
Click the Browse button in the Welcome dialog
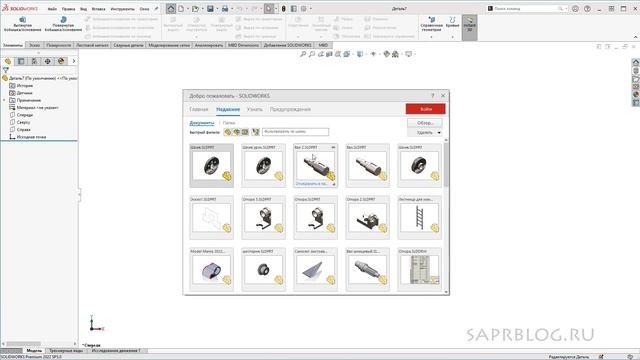424,123
